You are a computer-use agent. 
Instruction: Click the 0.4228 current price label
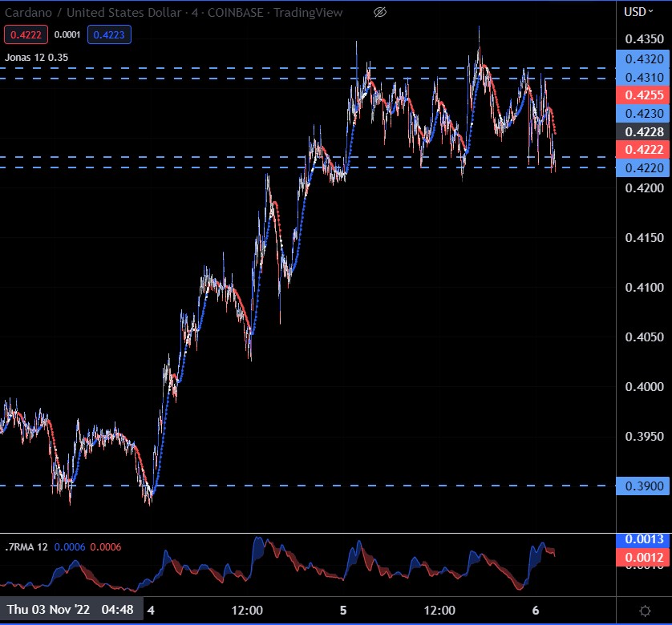click(x=644, y=132)
